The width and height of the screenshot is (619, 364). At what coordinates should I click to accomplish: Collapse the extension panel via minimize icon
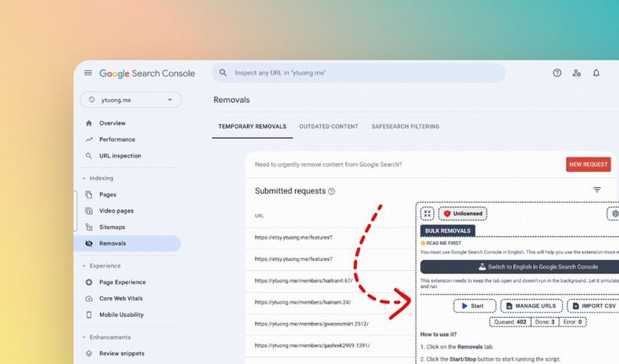428,214
